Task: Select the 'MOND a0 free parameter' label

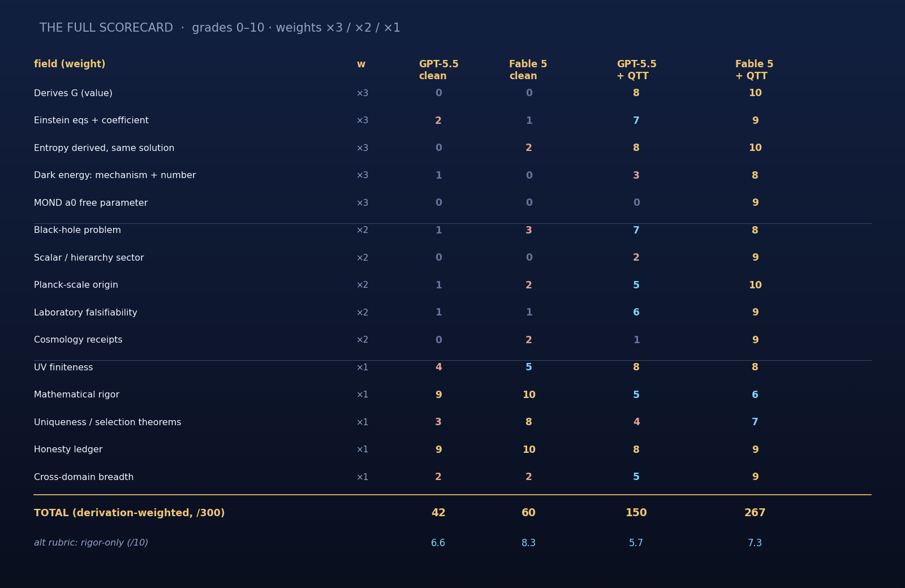Action: point(90,203)
